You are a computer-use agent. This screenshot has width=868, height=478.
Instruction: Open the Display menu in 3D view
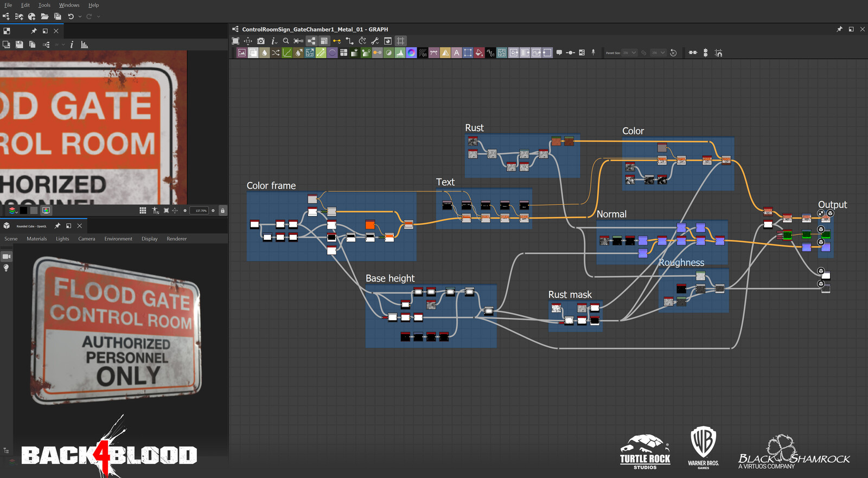[x=150, y=239]
